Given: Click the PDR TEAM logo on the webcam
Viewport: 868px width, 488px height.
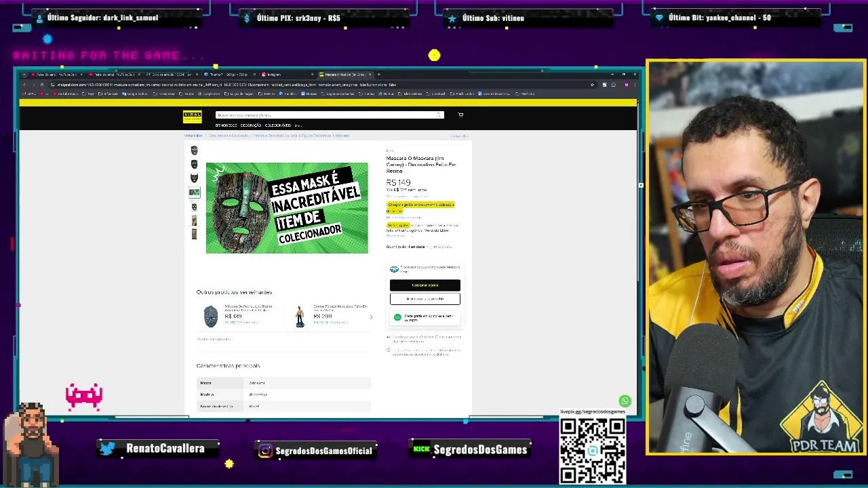Looking at the screenshot, I should point(821,419).
